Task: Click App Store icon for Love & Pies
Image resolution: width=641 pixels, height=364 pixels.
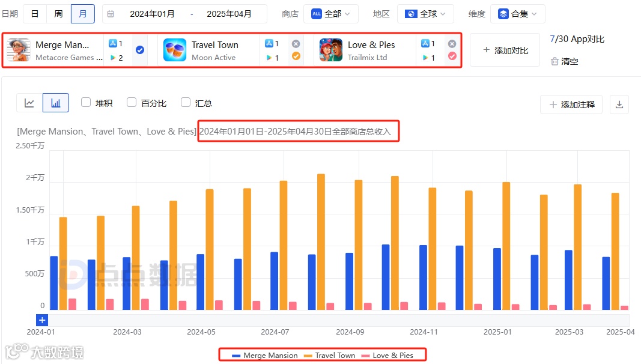Action: pos(425,43)
